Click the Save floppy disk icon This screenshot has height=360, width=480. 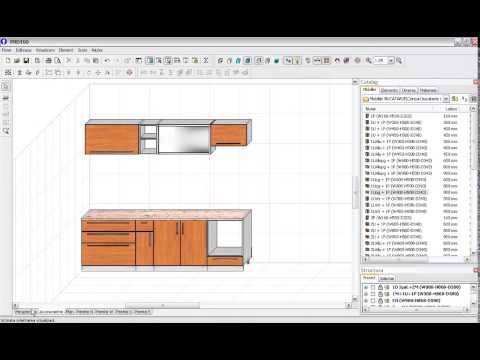click(x=26, y=60)
